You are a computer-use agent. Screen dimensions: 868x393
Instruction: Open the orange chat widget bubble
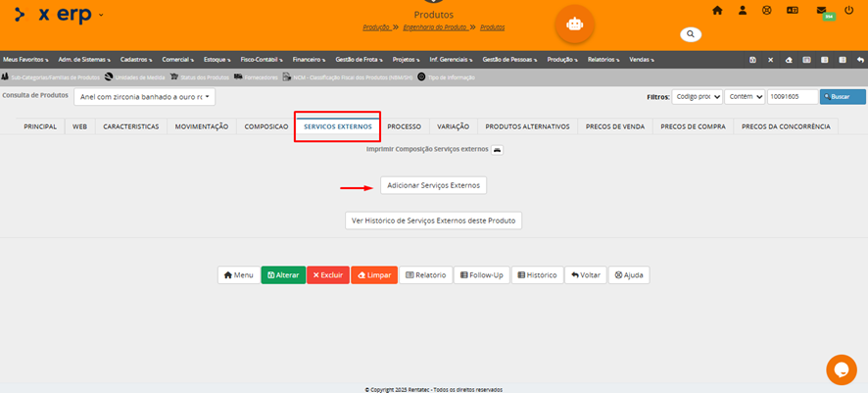coord(841,369)
